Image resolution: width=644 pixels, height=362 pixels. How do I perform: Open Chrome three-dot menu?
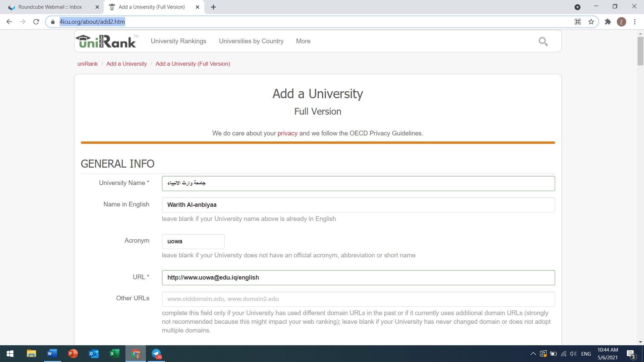point(635,22)
